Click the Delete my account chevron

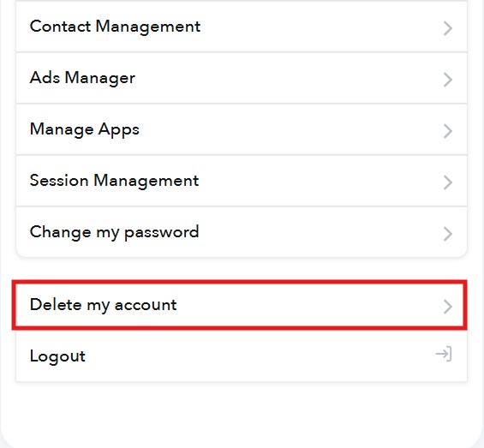[447, 307]
